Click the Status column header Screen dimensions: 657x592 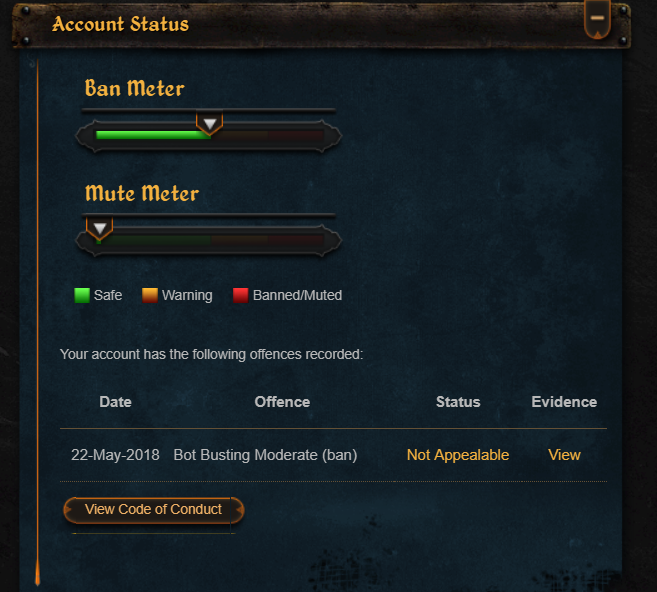[x=458, y=402]
